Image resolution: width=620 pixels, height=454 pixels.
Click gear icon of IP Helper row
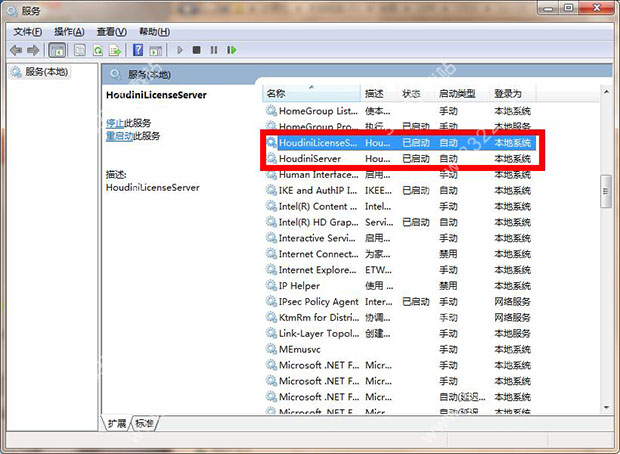(271, 286)
